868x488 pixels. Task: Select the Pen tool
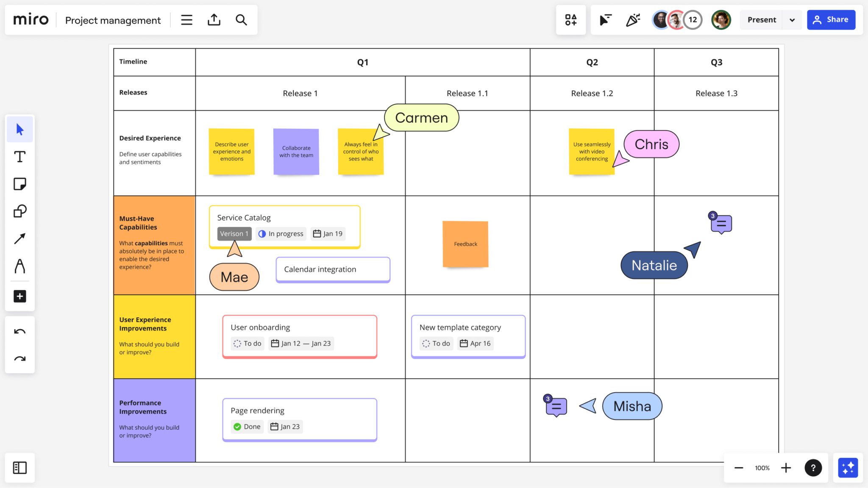coord(19,266)
